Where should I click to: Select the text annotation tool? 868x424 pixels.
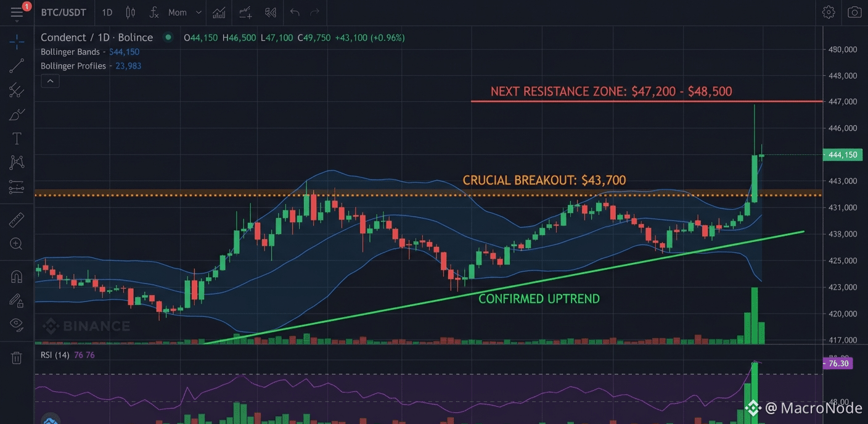tap(17, 139)
